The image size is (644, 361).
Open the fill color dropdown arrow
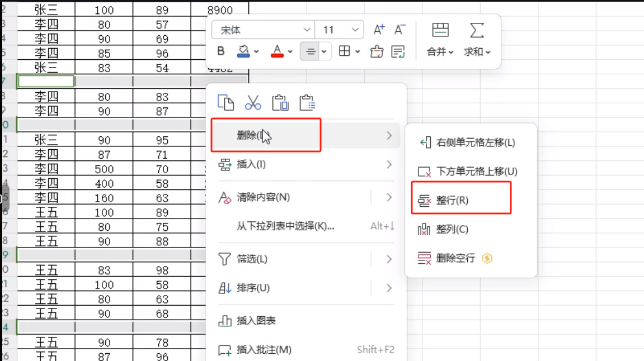coord(256,51)
